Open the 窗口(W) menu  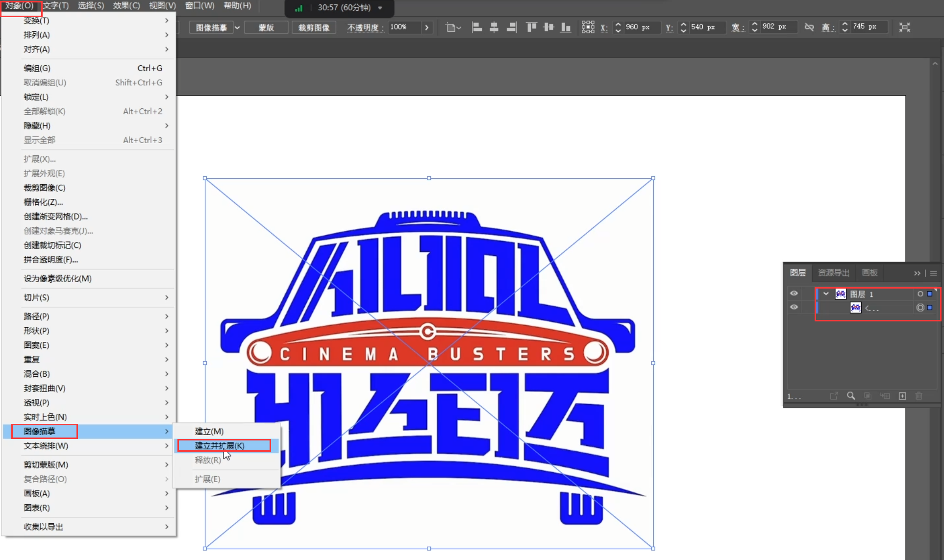point(199,6)
